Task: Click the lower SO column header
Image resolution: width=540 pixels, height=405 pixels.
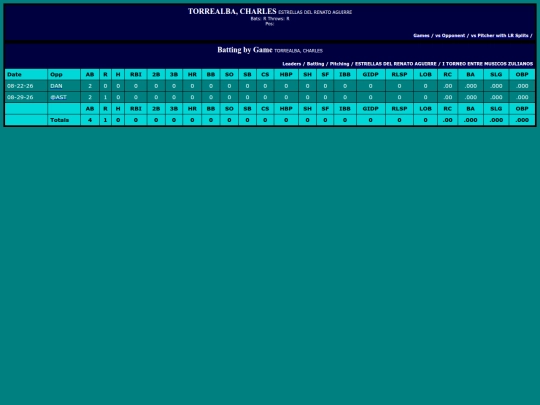Action: tap(229, 108)
